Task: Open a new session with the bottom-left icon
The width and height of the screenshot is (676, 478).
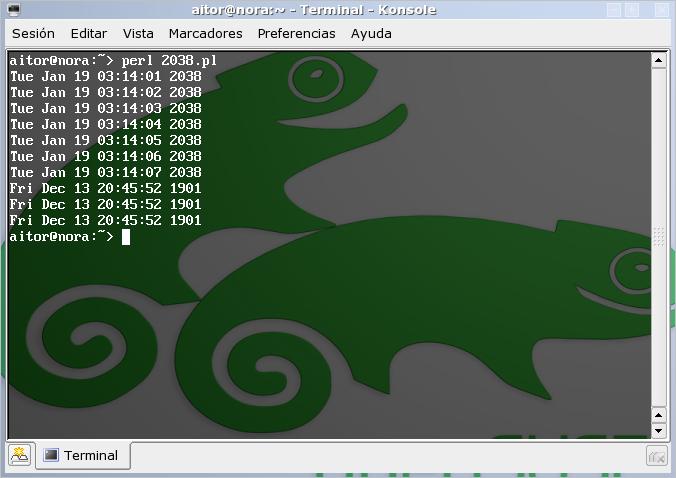Action: 20,455
